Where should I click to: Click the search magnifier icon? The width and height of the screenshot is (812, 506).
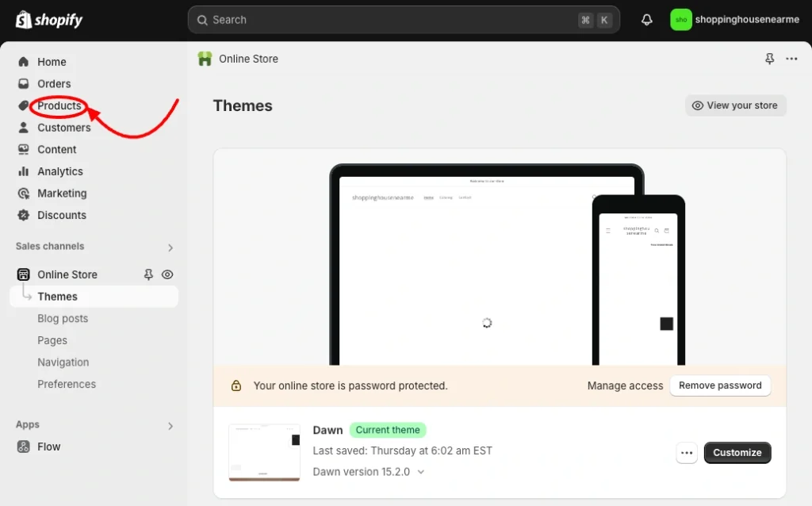point(202,20)
